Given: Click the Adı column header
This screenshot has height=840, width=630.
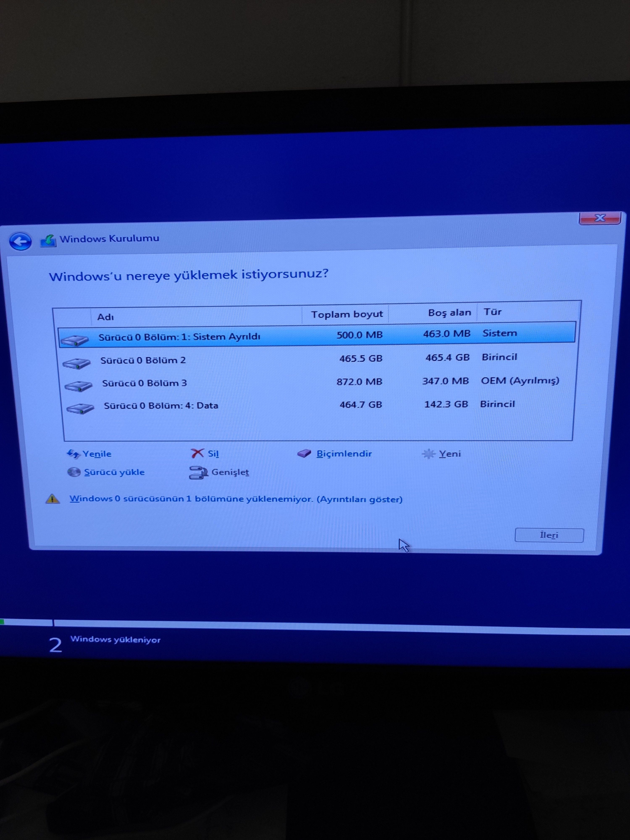Looking at the screenshot, I should click(106, 317).
